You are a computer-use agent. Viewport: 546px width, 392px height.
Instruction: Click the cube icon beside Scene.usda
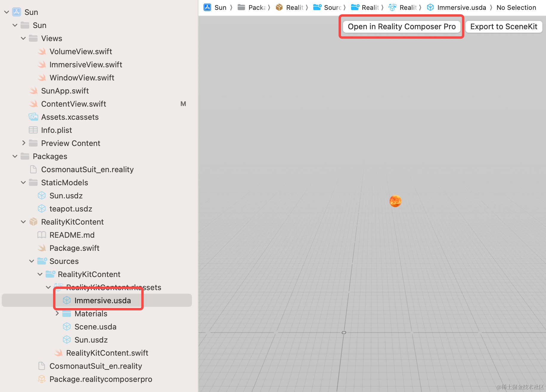67,327
